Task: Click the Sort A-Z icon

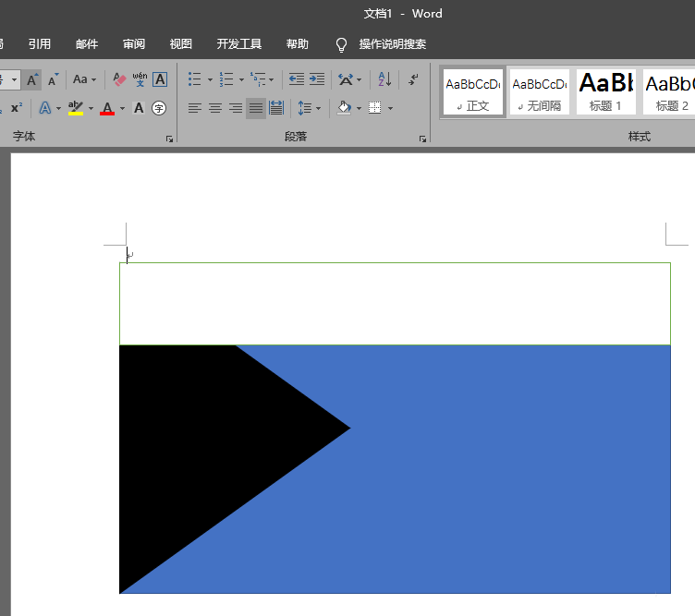Action: (x=385, y=79)
